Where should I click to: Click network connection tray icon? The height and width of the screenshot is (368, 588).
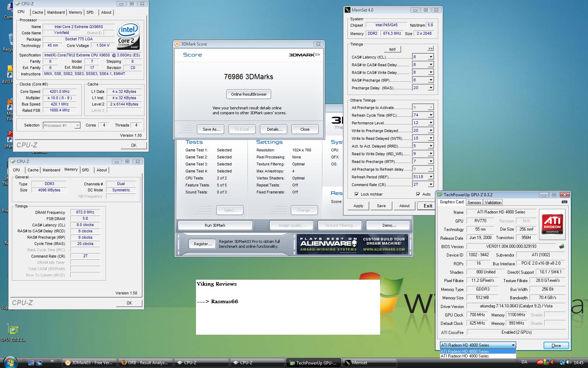(562, 363)
